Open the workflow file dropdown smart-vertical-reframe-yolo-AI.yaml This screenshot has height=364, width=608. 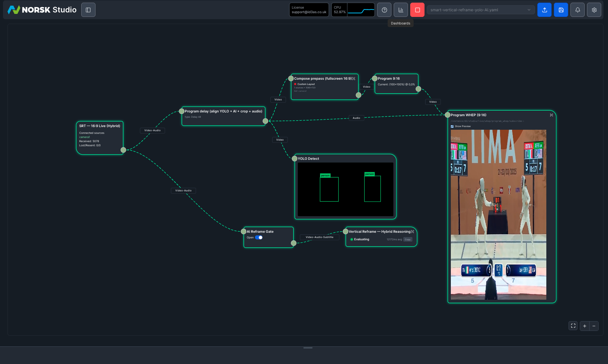[x=481, y=10]
